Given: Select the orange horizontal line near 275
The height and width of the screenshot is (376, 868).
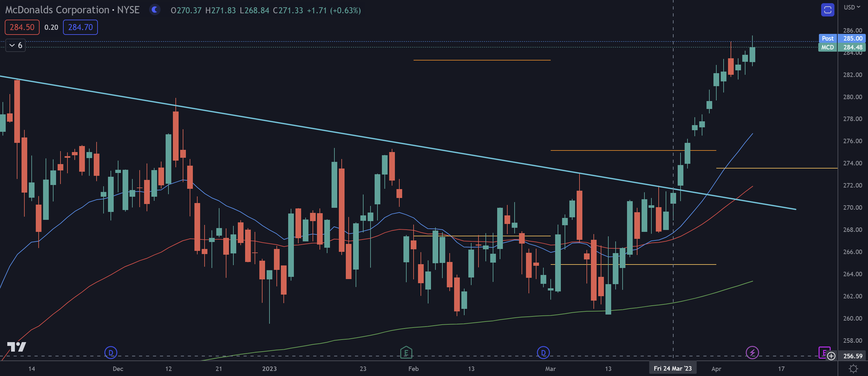Looking at the screenshot, I should (x=633, y=150).
